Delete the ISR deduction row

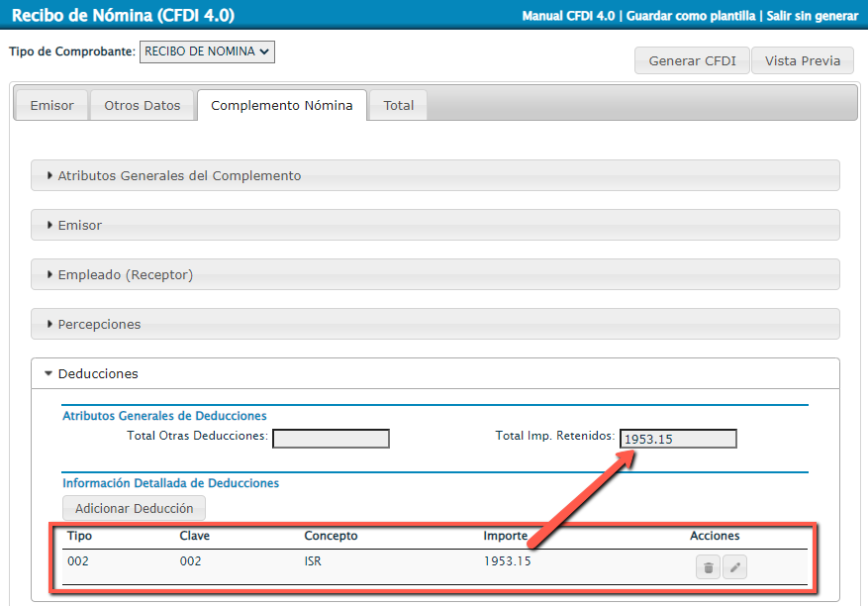pyautogui.click(x=708, y=567)
